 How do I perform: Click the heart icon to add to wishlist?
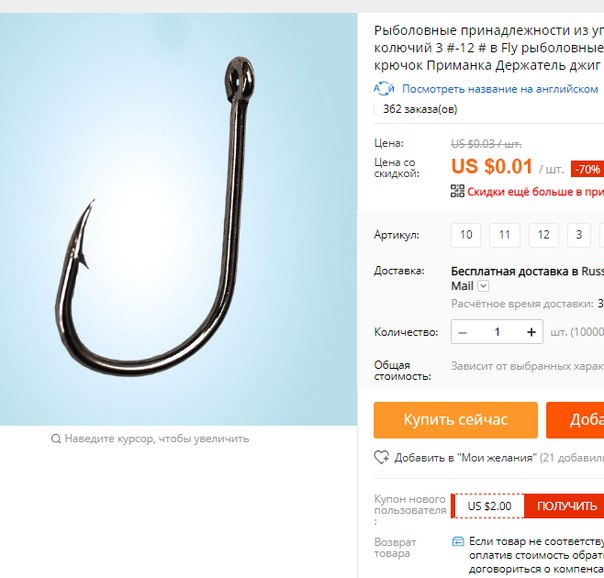(381, 457)
